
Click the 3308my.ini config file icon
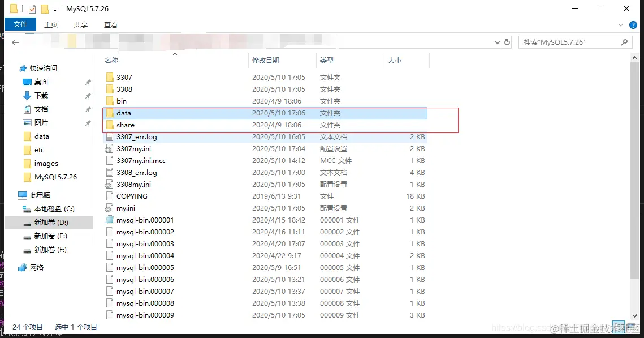coord(109,185)
